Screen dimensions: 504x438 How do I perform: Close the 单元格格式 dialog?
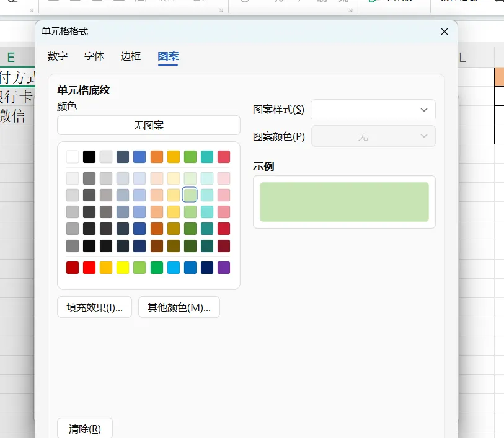[x=444, y=32]
